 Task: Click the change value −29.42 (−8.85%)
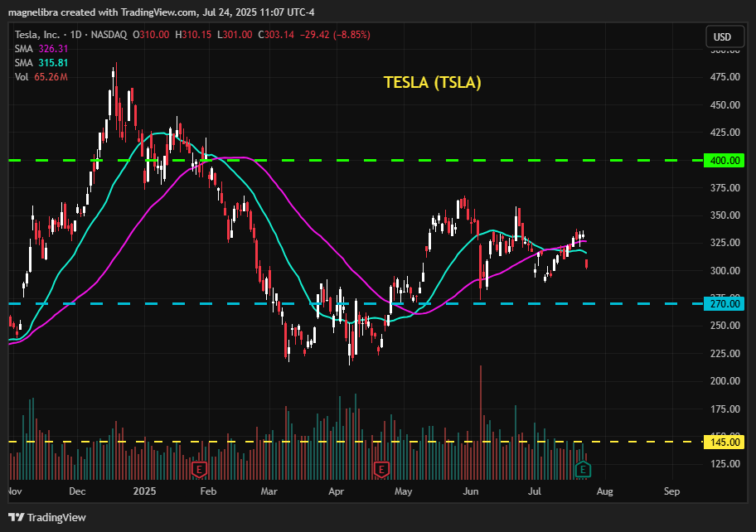335,35
